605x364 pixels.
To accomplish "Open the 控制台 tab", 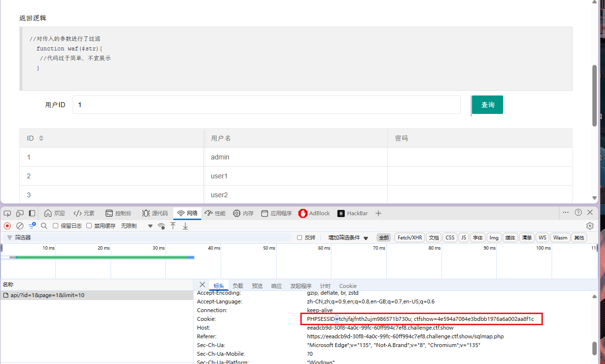I will click(x=118, y=213).
